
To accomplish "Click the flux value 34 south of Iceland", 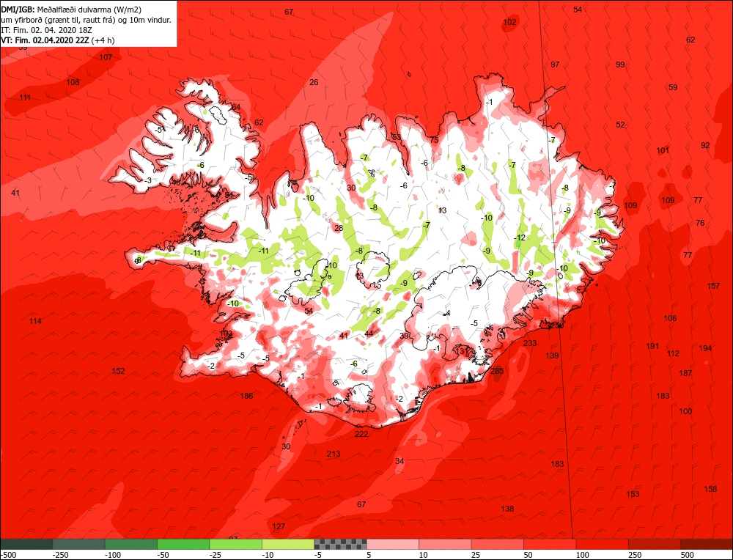I will (399, 461).
